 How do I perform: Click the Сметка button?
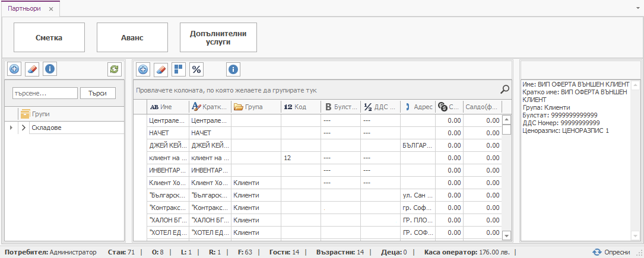point(49,38)
